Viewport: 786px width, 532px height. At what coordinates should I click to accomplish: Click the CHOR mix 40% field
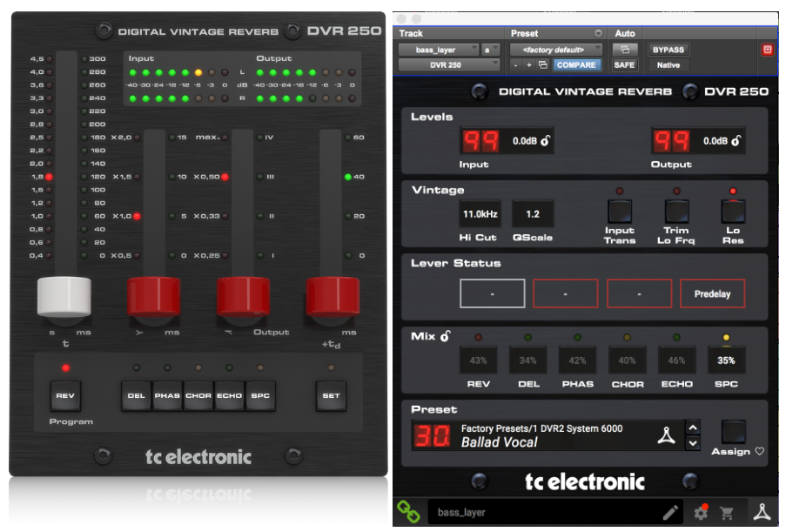click(627, 360)
